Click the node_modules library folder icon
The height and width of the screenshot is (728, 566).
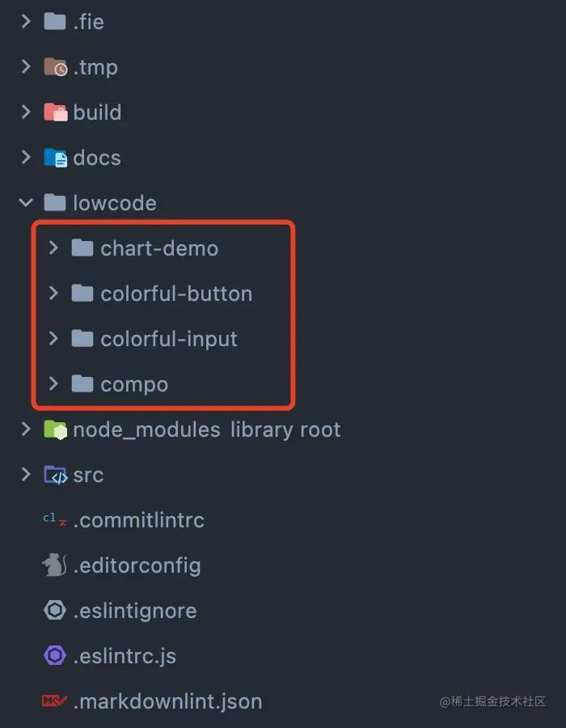(x=53, y=430)
